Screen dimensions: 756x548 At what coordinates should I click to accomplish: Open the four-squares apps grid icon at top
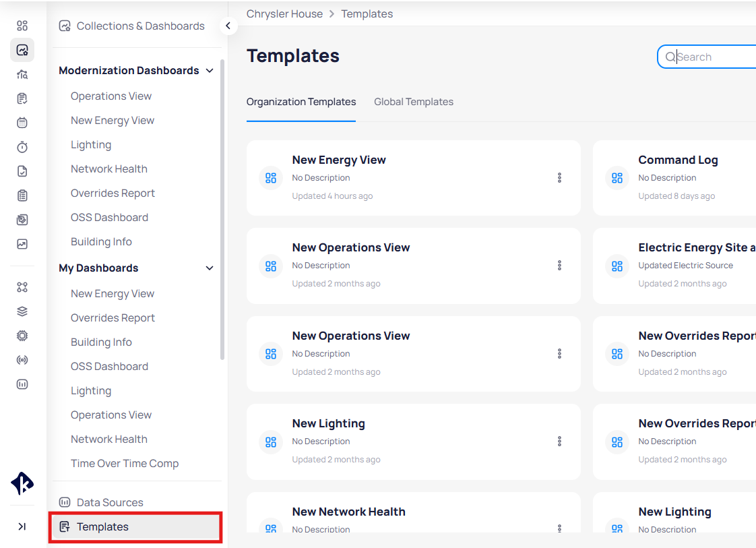pos(22,26)
